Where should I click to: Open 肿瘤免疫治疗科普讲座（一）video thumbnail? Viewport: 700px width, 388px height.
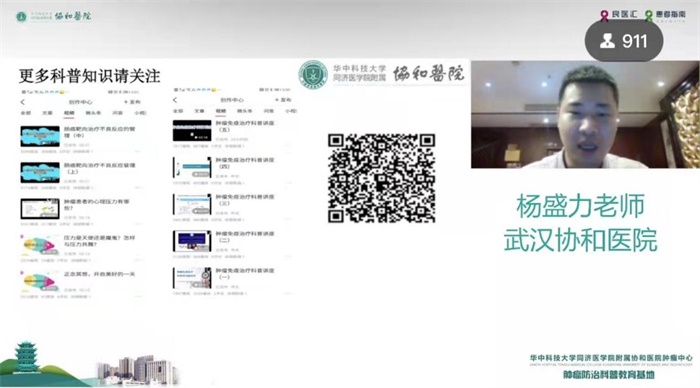192,278
